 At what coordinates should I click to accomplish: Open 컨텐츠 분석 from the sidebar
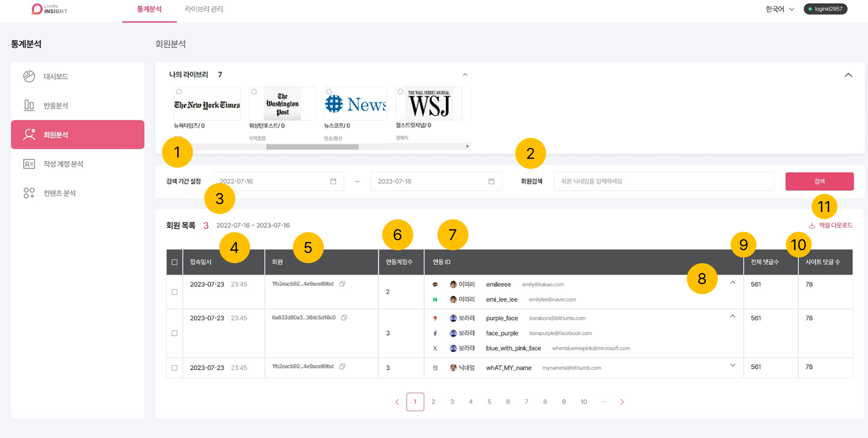59,193
